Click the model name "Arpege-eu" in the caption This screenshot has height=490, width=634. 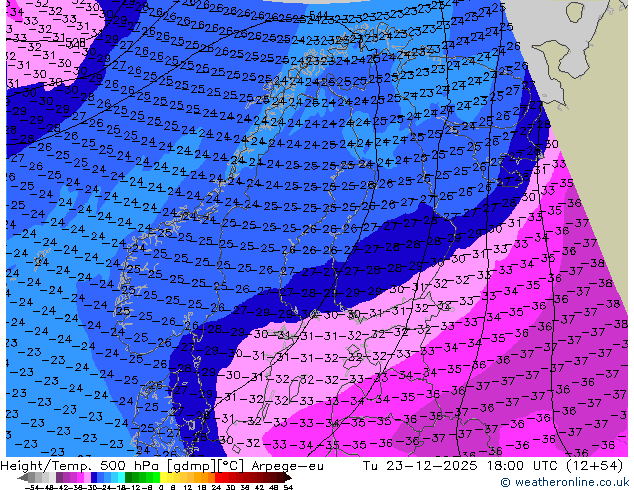[287, 466]
